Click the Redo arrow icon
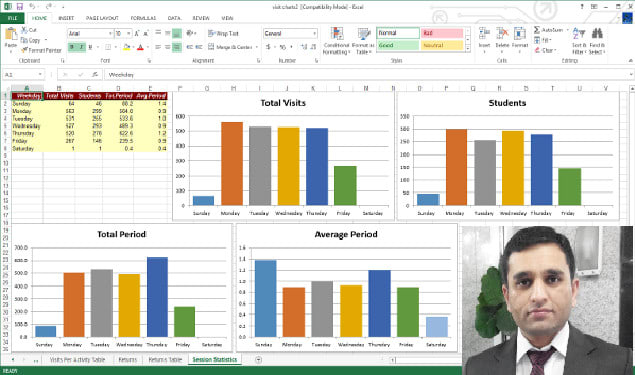The image size is (635, 375). [49, 6]
